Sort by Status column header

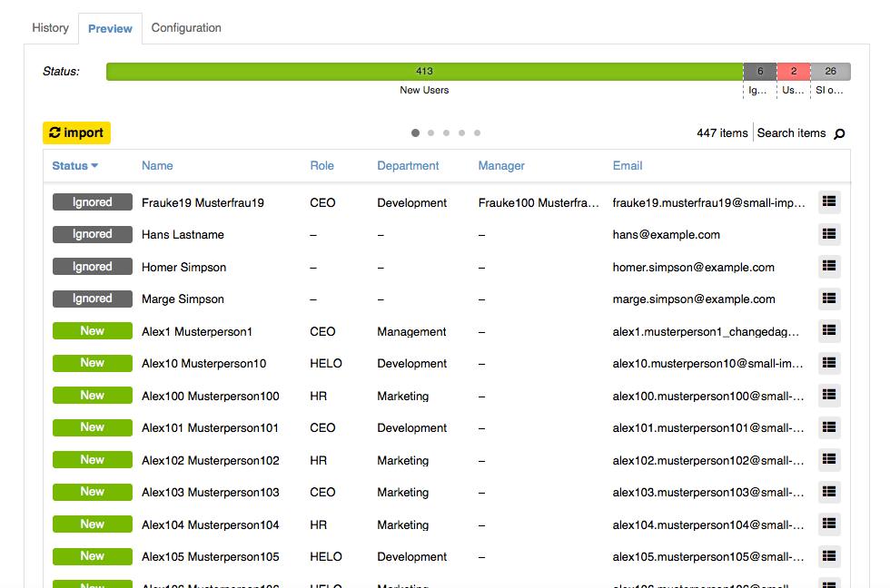[74, 166]
